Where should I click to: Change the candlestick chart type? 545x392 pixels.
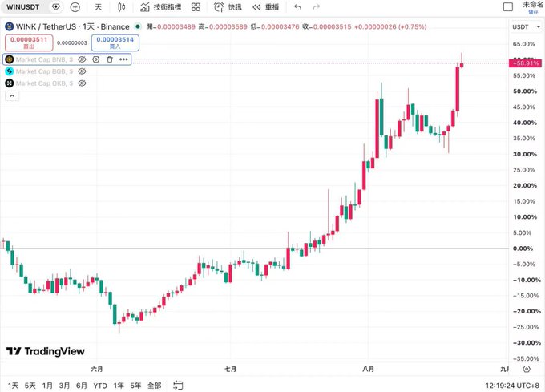(121, 7)
